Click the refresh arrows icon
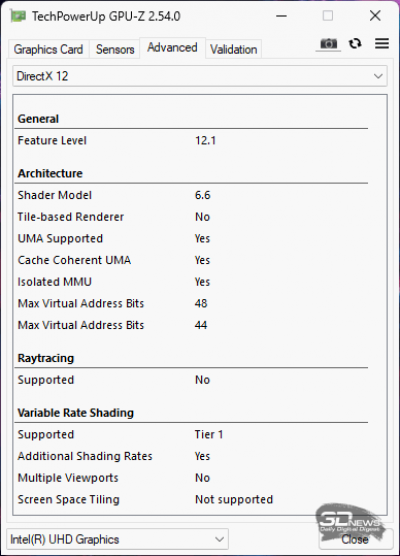The width and height of the screenshot is (400, 556). click(x=355, y=44)
